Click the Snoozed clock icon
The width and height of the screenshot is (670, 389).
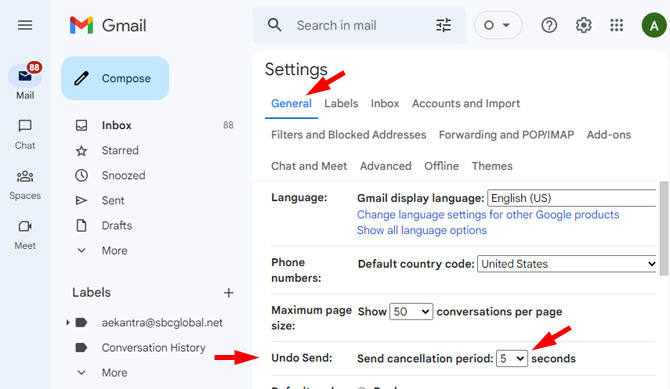[x=81, y=175]
